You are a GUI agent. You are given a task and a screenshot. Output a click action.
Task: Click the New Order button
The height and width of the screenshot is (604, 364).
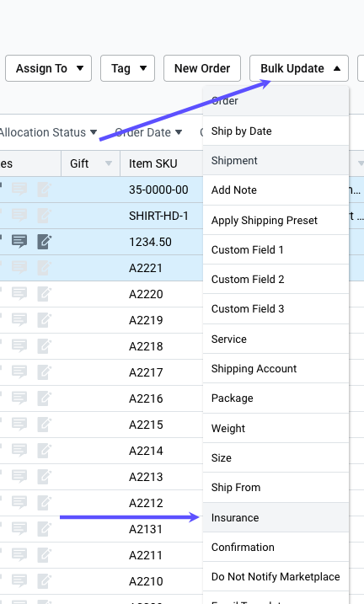[202, 68]
